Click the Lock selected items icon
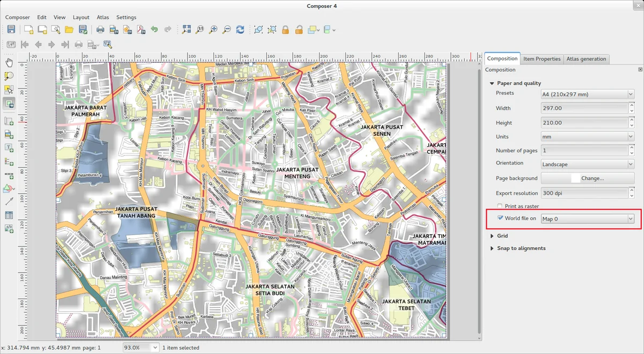 [286, 29]
